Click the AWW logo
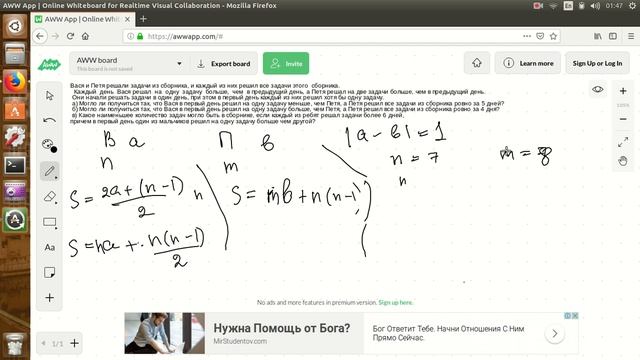Screen dimensions: 640x360 coord(49,64)
